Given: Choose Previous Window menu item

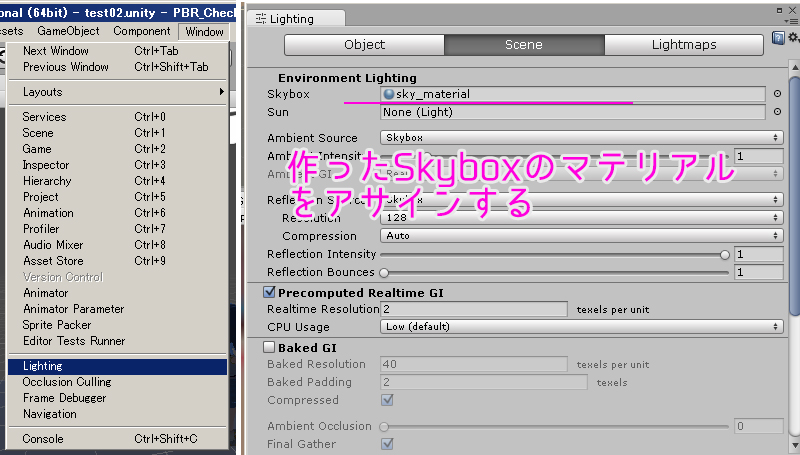Looking at the screenshot, I should (117, 67).
